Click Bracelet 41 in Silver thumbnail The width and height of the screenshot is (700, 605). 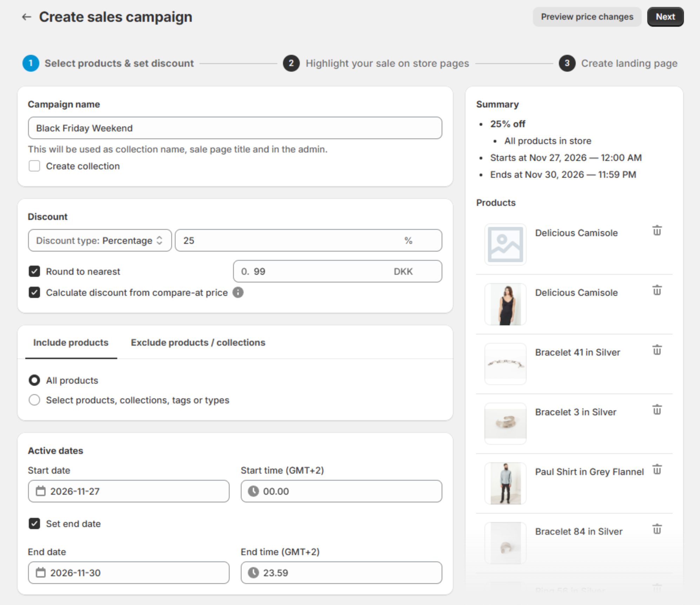506,364
